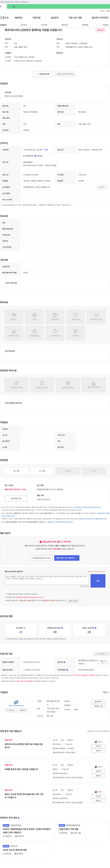Screen dimensions: 110x868
Task: Click the 차량유지비 welfare icon
Action: pyautogui.click(x=55, y=317)
